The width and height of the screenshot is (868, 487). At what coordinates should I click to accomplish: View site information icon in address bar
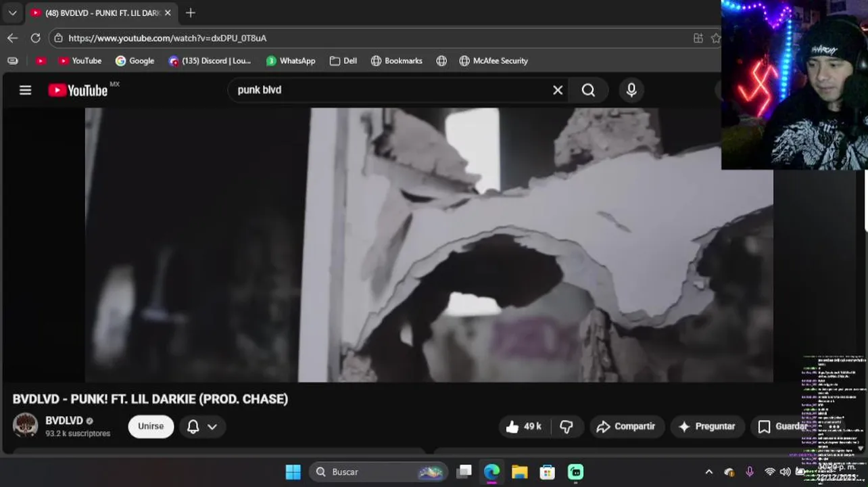tap(59, 39)
